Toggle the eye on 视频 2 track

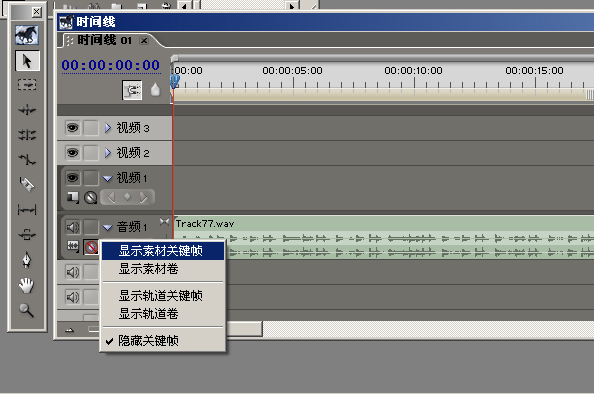coord(72,153)
